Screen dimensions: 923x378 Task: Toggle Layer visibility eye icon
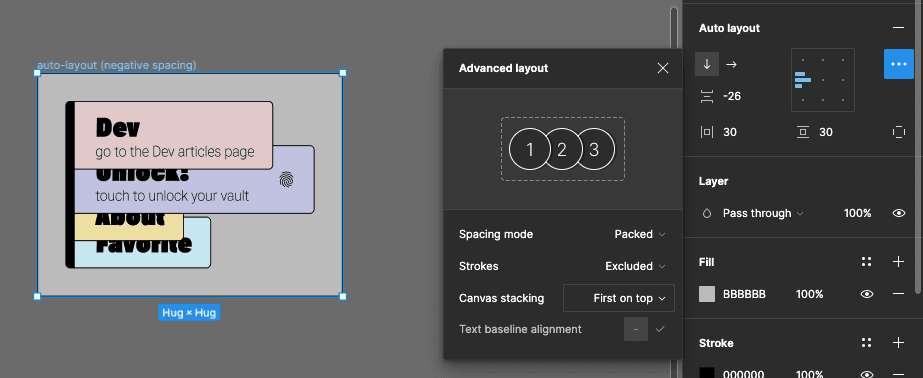(x=899, y=213)
